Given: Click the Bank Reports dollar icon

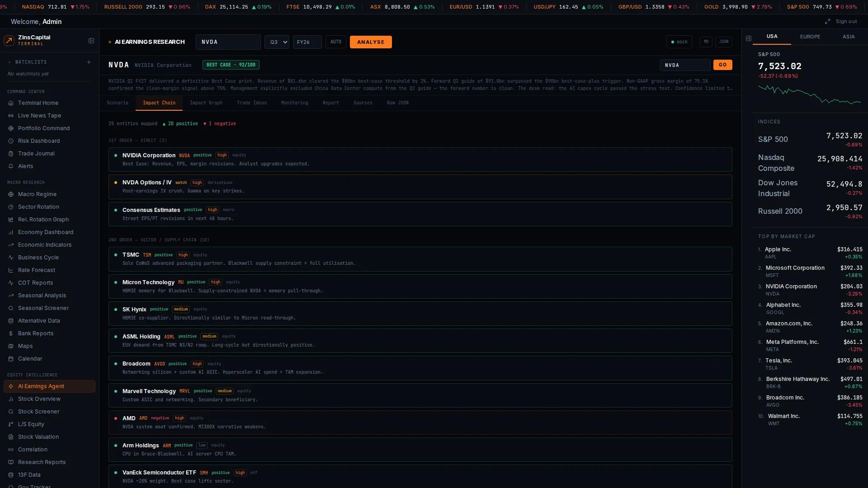Looking at the screenshot, I should pyautogui.click(x=11, y=333).
